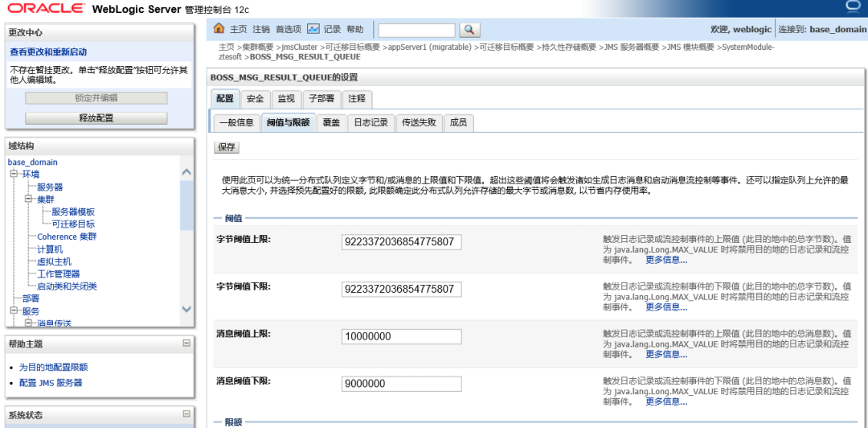The height and width of the screenshot is (428, 868).
Task: Open 工作管理器 tree item
Action: pos(58,274)
